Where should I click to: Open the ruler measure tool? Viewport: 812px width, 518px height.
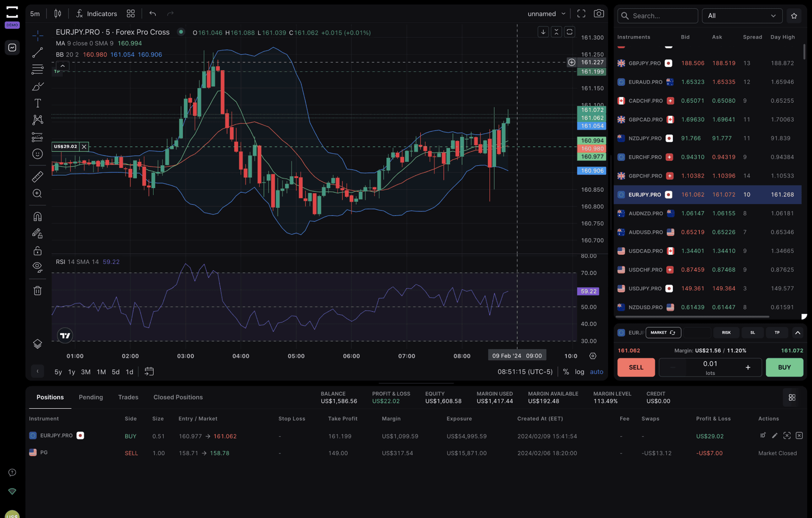tap(37, 176)
